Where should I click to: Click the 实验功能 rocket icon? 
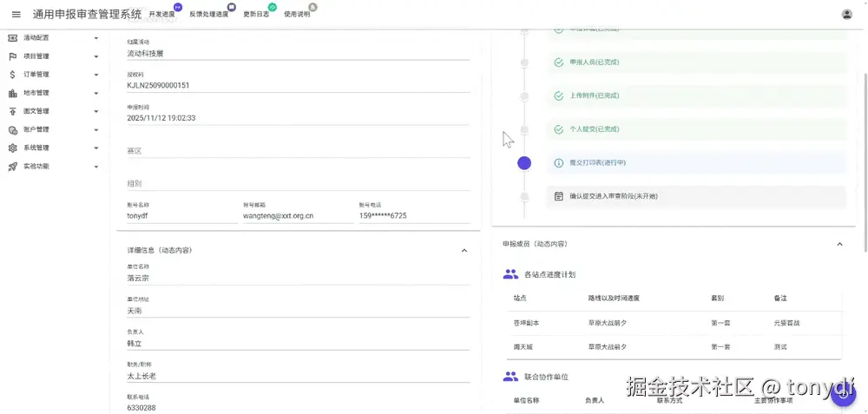pos(13,166)
